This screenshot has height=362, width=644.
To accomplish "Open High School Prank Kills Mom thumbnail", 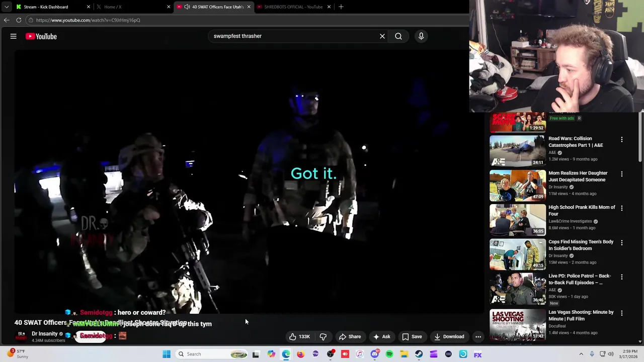I will (518, 219).
